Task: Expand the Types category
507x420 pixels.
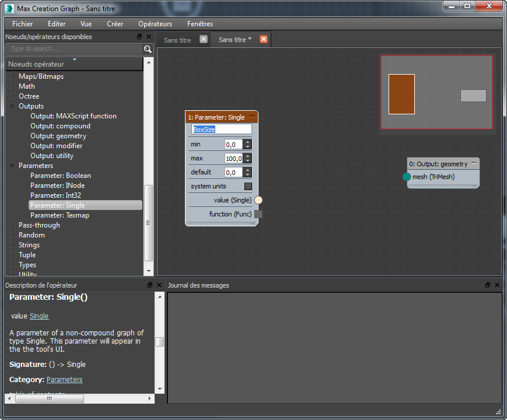Action: coord(12,265)
